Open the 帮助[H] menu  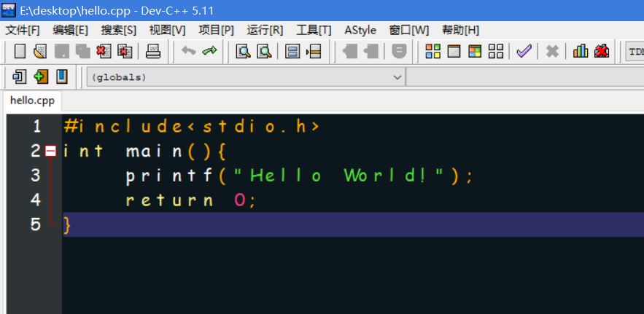pyautogui.click(x=460, y=30)
